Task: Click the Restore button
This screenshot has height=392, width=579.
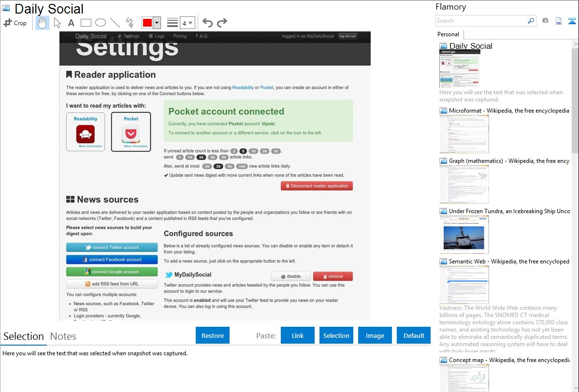Action: [x=213, y=335]
